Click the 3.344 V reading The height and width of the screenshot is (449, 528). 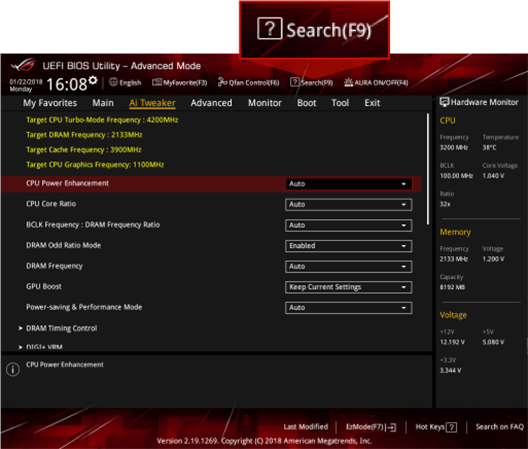pos(451,371)
